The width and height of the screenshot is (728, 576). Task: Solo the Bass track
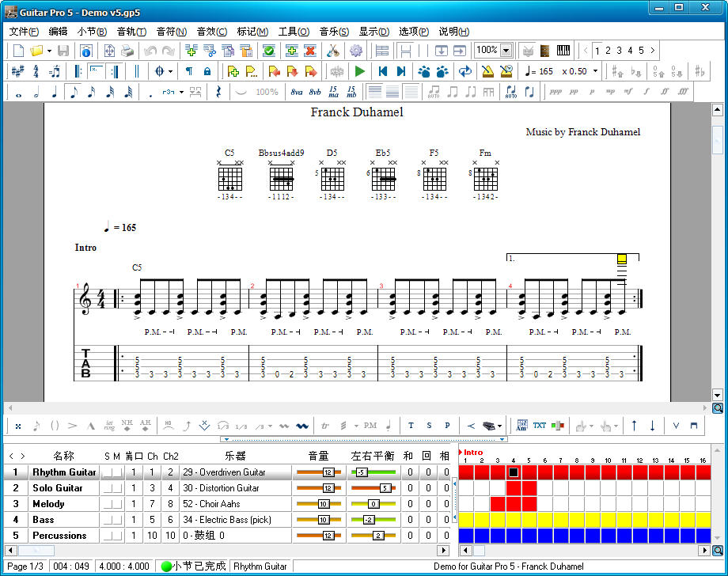pyautogui.click(x=108, y=520)
